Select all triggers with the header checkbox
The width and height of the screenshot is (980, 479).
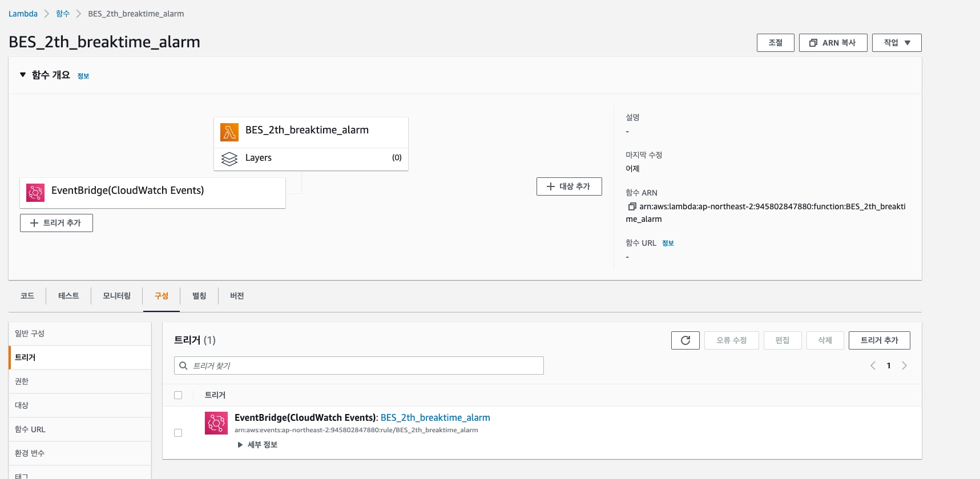click(178, 395)
